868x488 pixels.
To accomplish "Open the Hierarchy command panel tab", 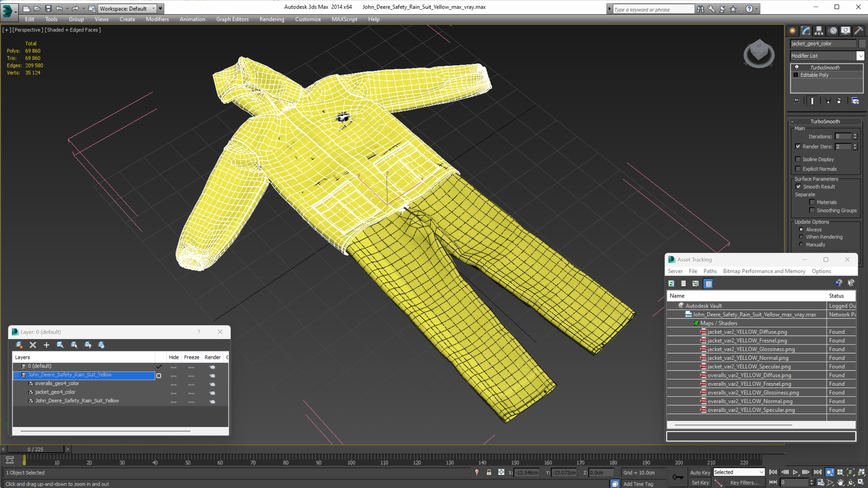I will point(819,31).
